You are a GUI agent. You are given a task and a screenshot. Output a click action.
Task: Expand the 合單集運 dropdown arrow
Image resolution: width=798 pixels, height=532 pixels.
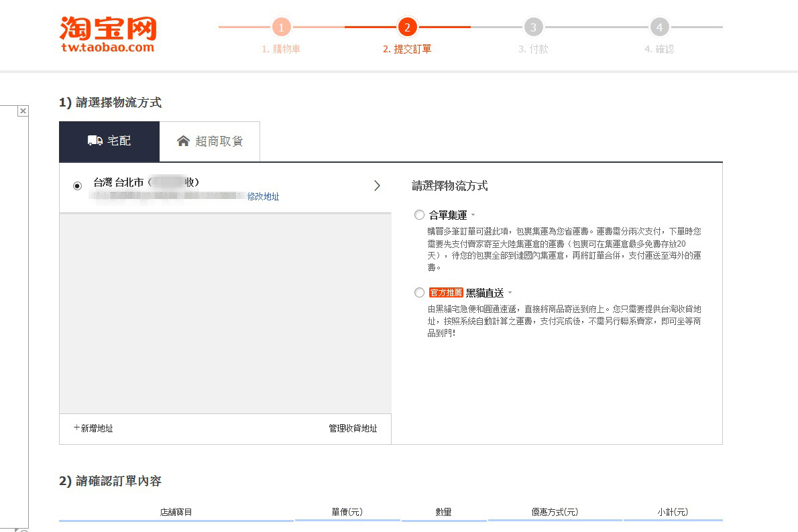[x=473, y=214]
